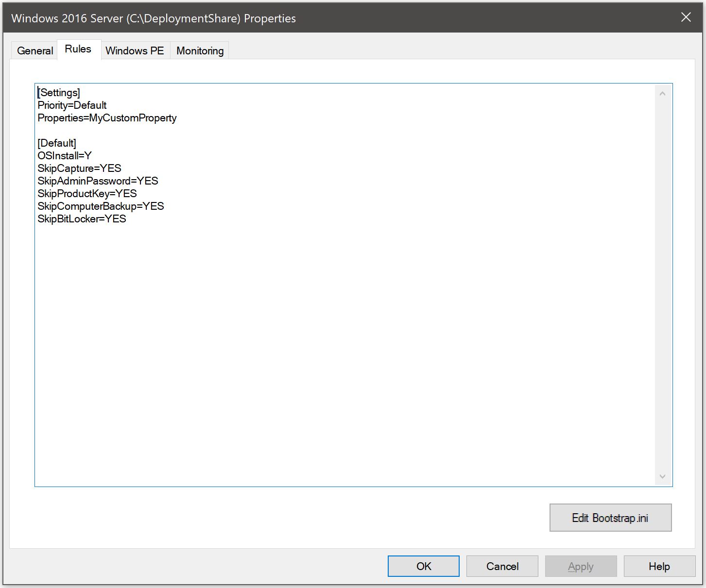Viewport: 706px width, 588px height.
Task: Click the Edit Bootstrap.ini button
Action: point(610,518)
